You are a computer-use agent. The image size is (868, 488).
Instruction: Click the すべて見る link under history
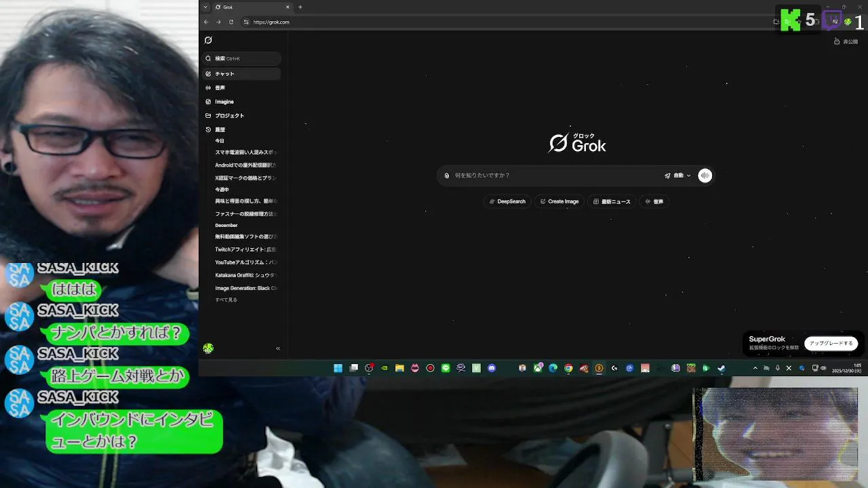click(226, 300)
